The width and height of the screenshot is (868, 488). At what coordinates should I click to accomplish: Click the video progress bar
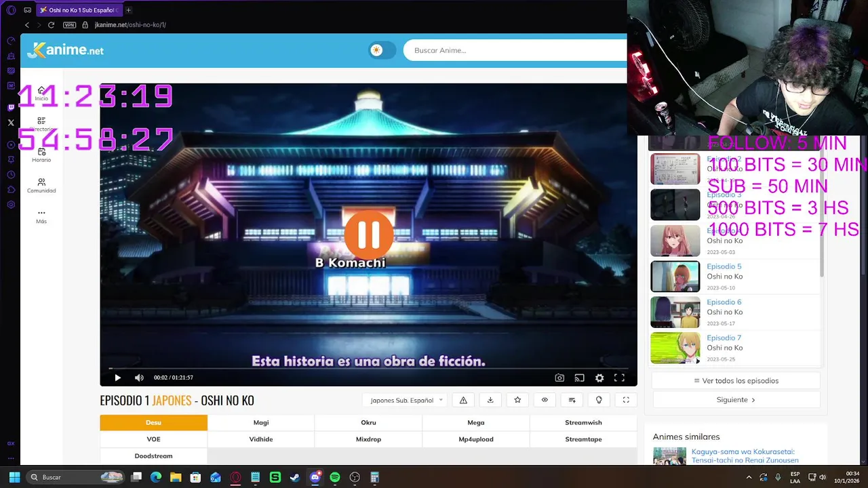[x=368, y=369]
